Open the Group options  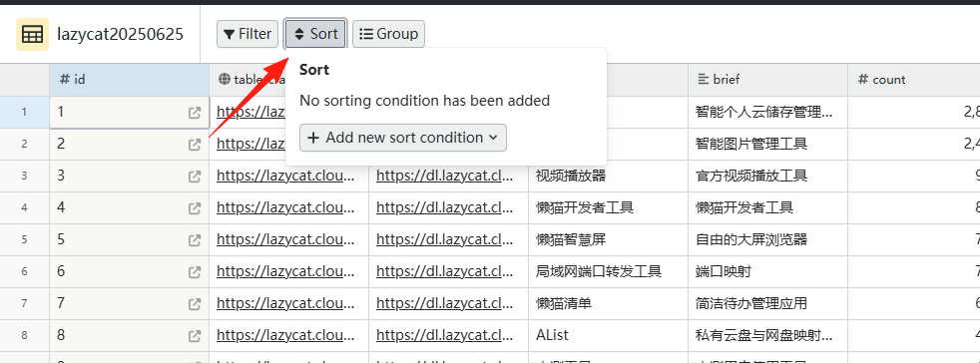tap(389, 34)
